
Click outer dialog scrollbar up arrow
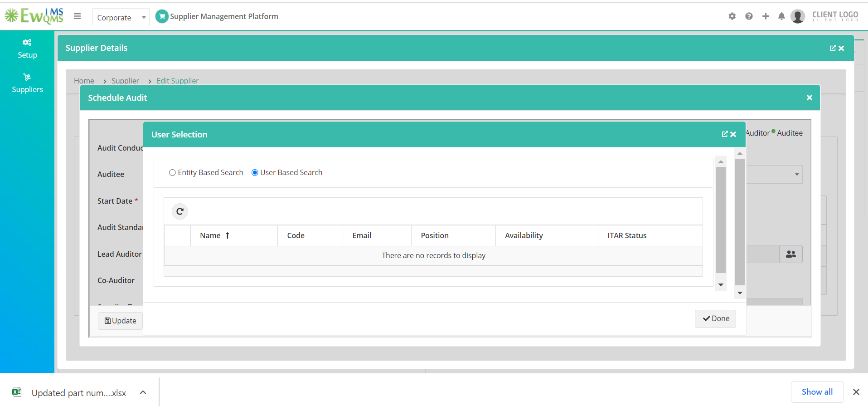coord(740,153)
